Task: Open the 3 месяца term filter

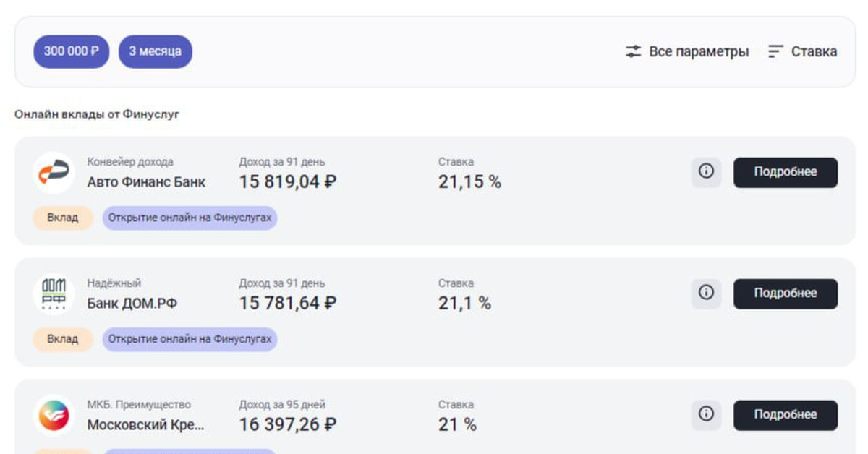Action: click(x=156, y=52)
